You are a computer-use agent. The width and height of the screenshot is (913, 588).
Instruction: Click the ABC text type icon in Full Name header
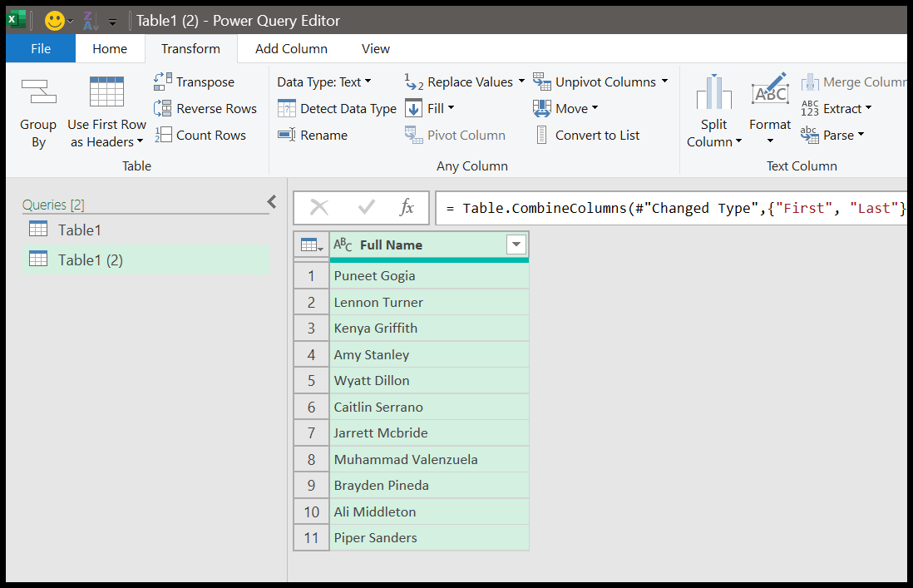[x=343, y=245]
